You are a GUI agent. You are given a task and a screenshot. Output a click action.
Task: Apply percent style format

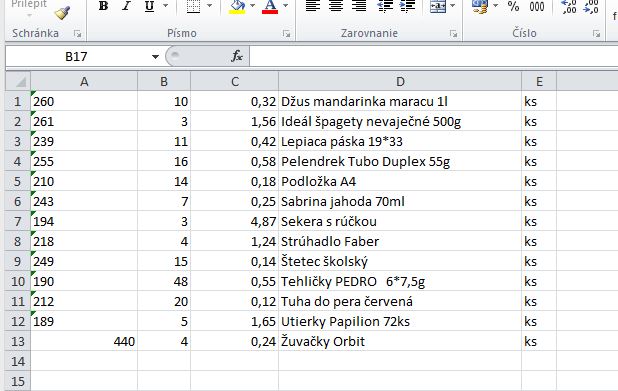point(513,6)
